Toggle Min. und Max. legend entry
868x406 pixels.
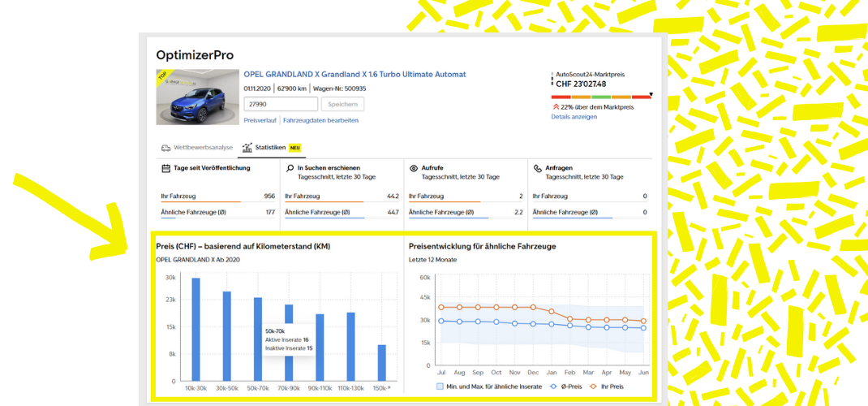pyautogui.click(x=489, y=387)
